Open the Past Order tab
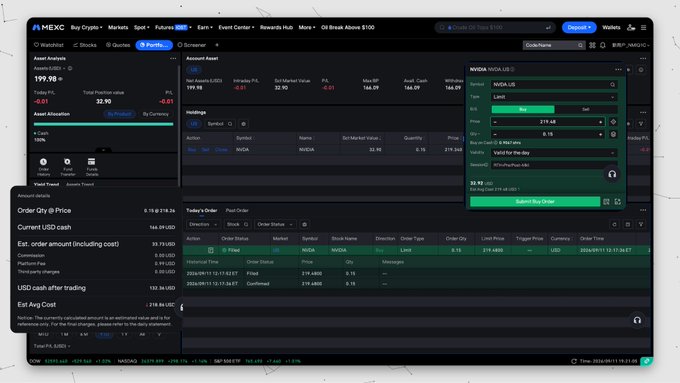Viewport: 680px width, 383px height. point(237,210)
